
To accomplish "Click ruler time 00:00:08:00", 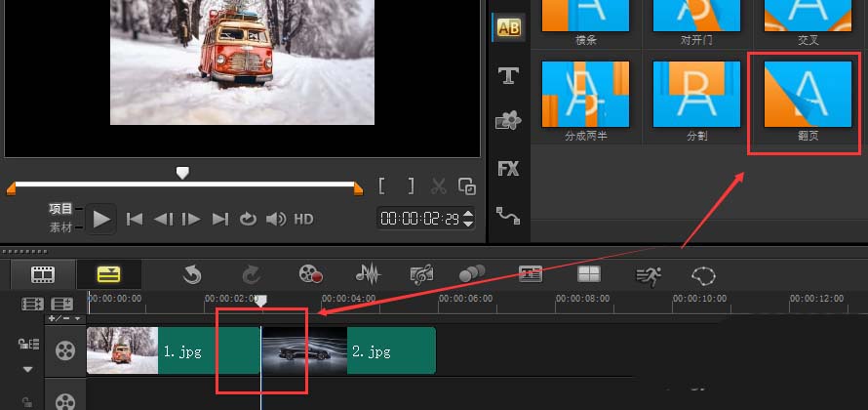I will 583,299.
